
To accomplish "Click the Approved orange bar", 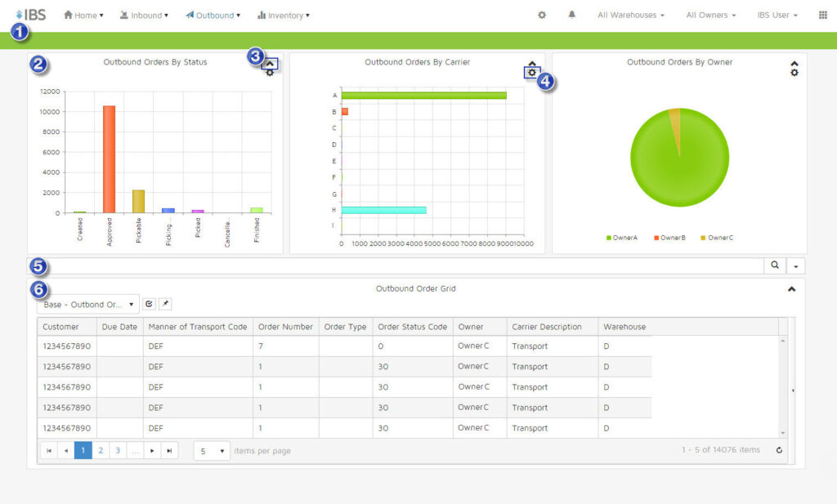I will (109, 159).
